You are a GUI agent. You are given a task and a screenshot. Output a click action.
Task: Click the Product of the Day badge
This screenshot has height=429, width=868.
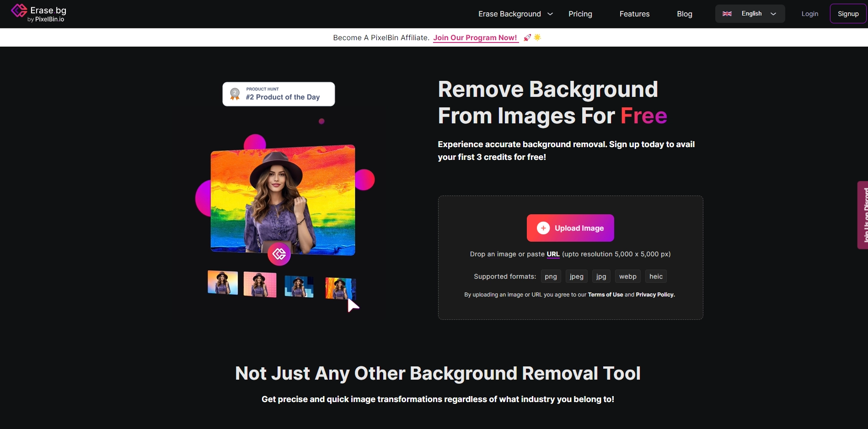(279, 94)
